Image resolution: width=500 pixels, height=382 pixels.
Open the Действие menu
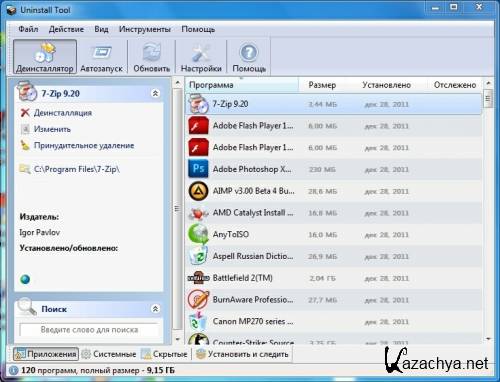coord(66,29)
